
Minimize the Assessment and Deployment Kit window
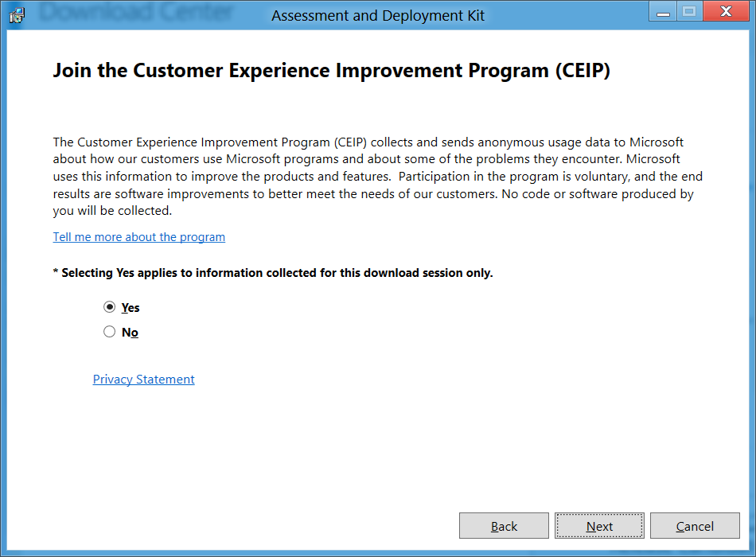click(663, 12)
